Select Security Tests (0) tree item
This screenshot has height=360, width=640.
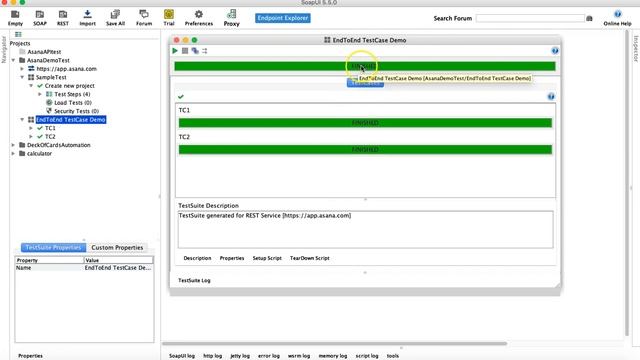pos(76,111)
